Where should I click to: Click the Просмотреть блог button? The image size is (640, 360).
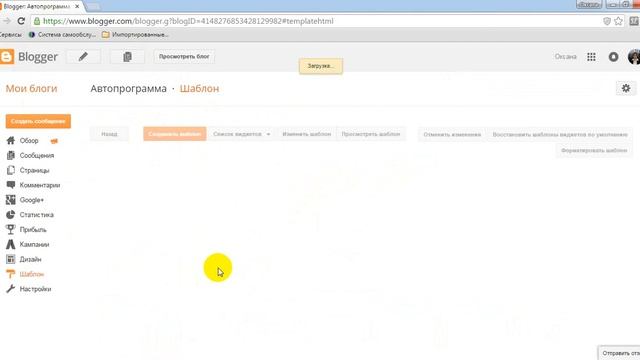tap(184, 56)
